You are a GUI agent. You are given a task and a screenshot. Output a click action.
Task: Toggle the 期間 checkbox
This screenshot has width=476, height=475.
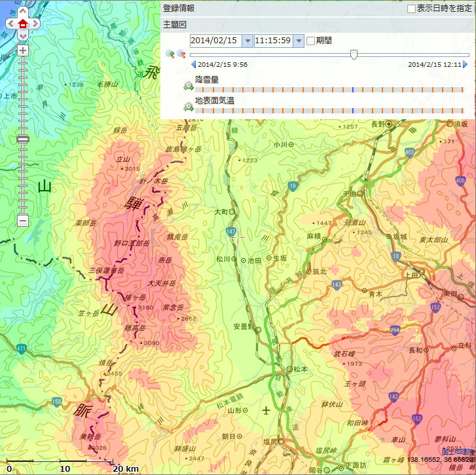point(310,41)
